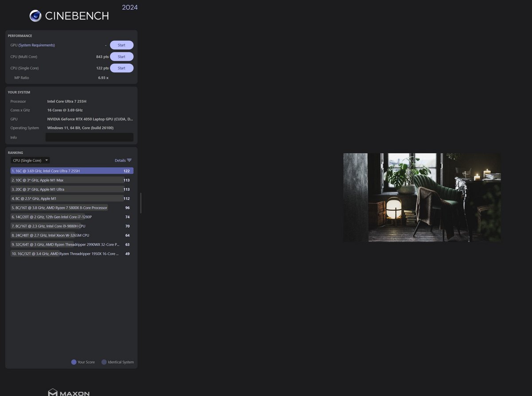The image size is (532, 396).
Task: Start the CPU Multi Core benchmark
Action: coord(121,57)
